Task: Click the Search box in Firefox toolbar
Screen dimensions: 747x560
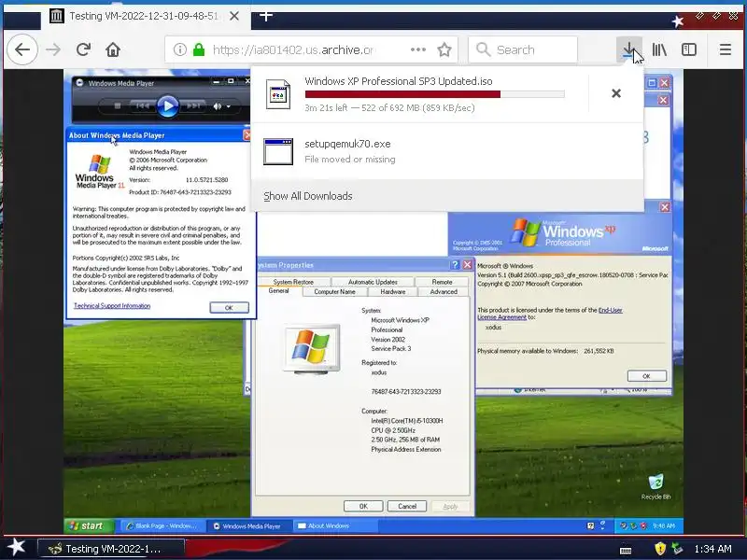Action: pyautogui.click(x=523, y=49)
